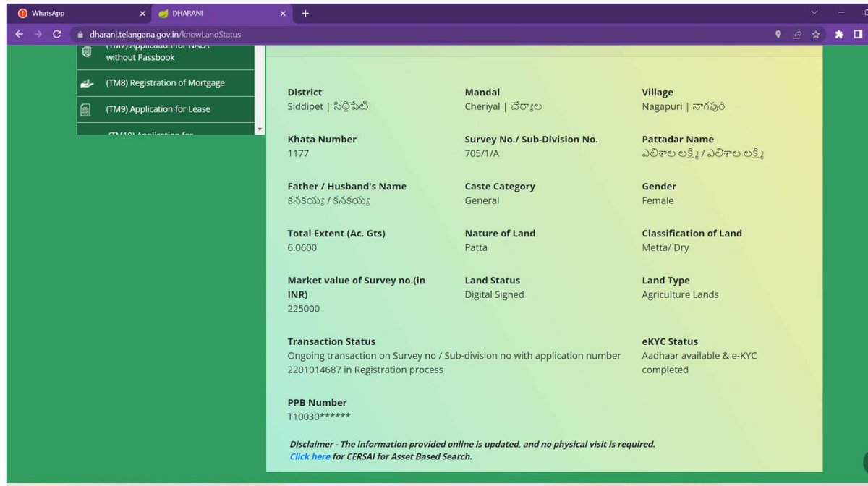Click the 'eKYC Status' label
This screenshot has height=486, width=868.
pos(670,341)
